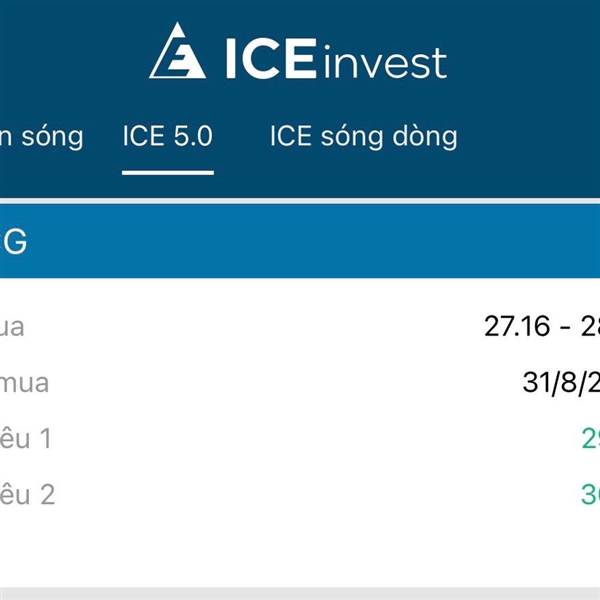The image size is (600, 600).
Task: Click the bold ICE wordmark text
Action: tap(271, 58)
